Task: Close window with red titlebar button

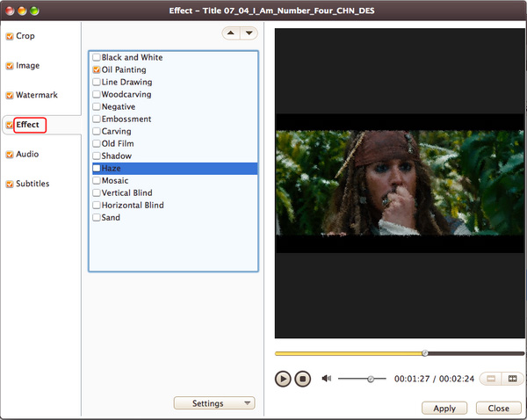Action: (x=10, y=11)
